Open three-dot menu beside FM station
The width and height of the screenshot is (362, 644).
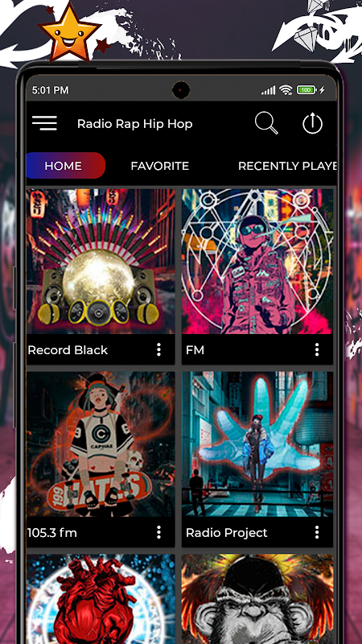click(x=317, y=350)
